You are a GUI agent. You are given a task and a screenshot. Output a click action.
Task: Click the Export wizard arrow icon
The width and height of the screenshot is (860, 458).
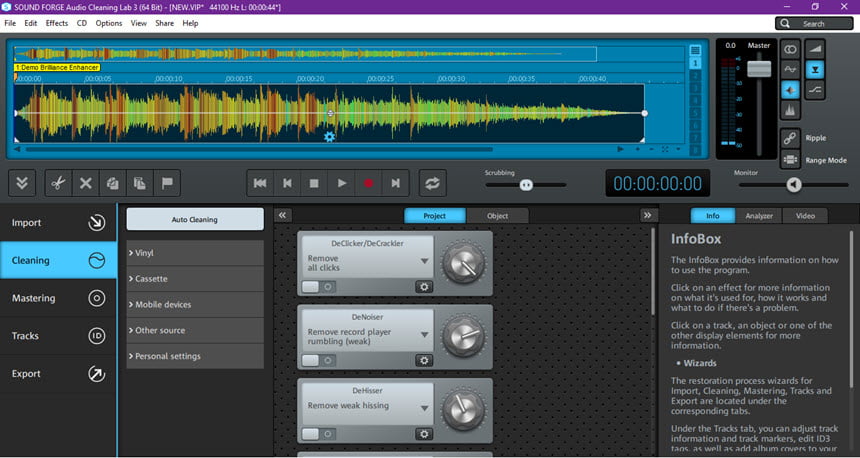click(x=97, y=374)
